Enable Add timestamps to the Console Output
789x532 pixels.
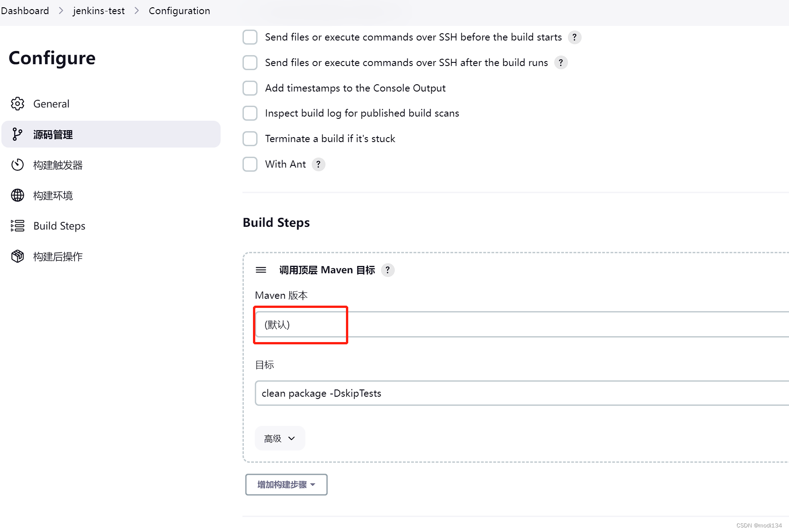click(250, 88)
